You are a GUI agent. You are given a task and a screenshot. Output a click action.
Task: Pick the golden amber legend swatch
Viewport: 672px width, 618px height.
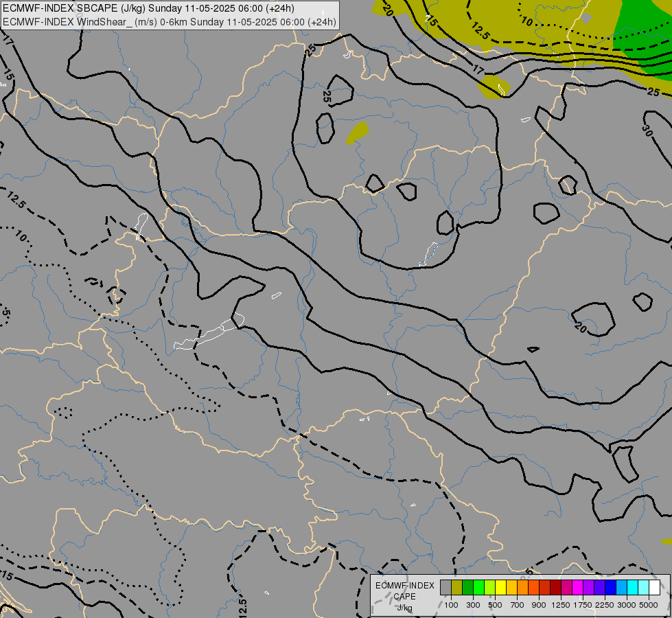pos(511,587)
